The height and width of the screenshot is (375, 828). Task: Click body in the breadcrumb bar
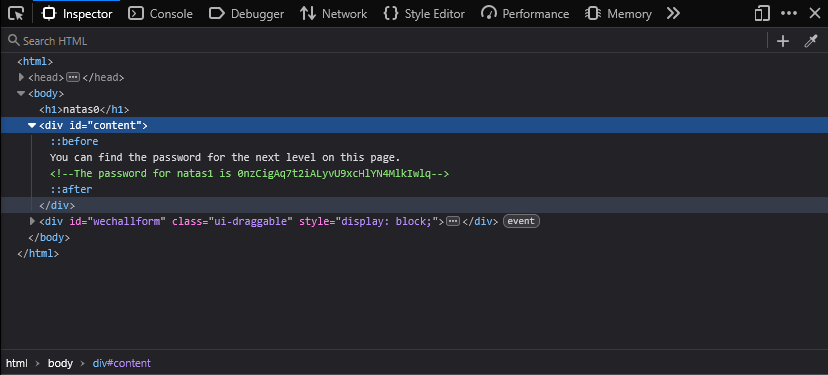(x=60, y=363)
